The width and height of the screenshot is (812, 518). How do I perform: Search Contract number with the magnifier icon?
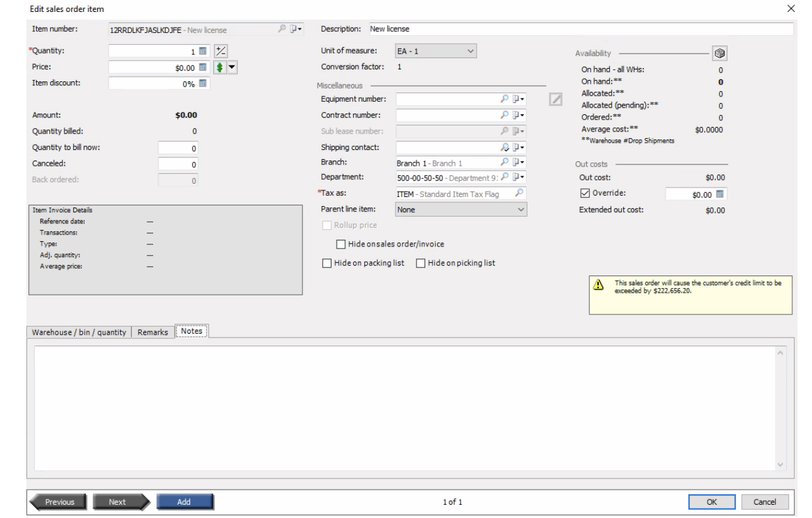(505, 115)
